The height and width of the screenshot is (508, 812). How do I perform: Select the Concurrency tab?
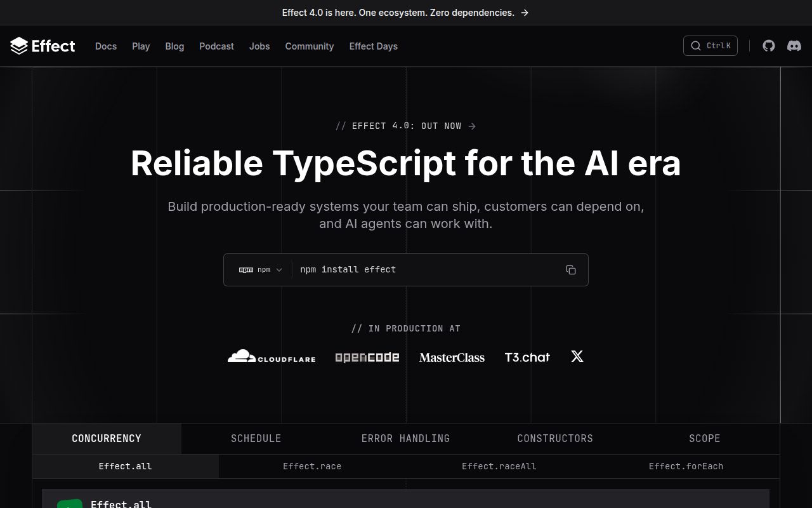[107, 439]
